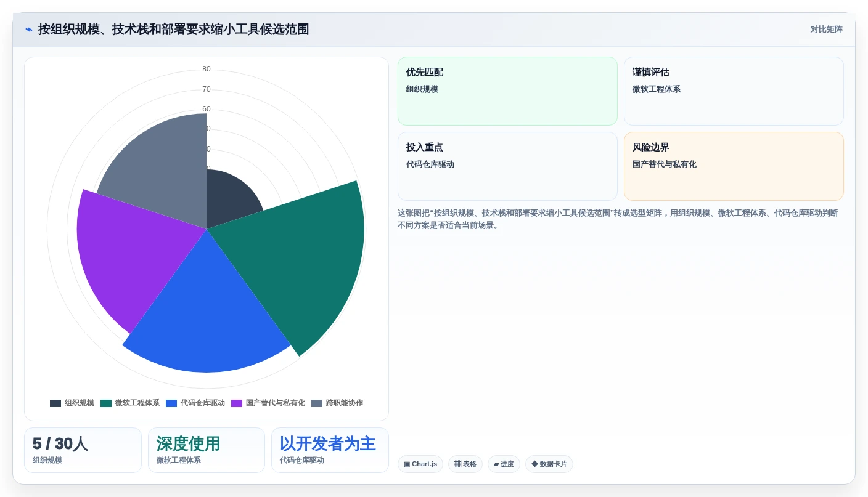
Task: Open the 谨慎评估 card
Action: [734, 91]
